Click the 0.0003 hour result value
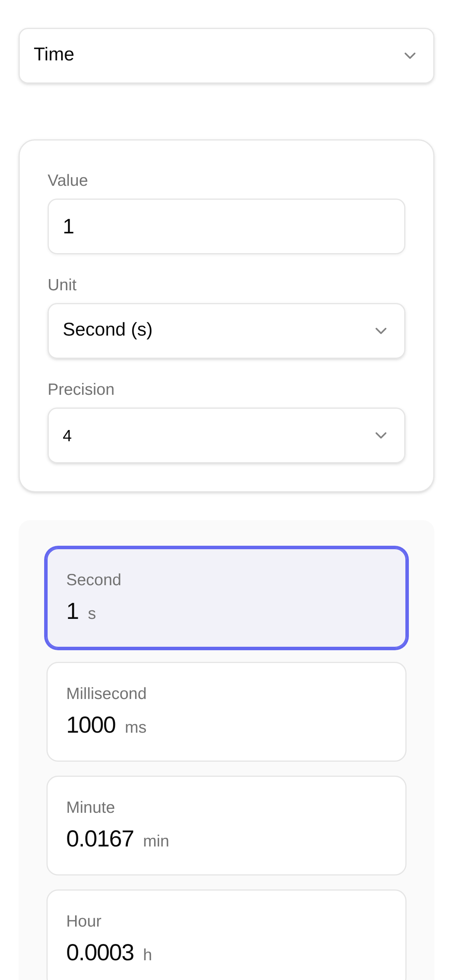The image size is (453, 980). (x=100, y=953)
